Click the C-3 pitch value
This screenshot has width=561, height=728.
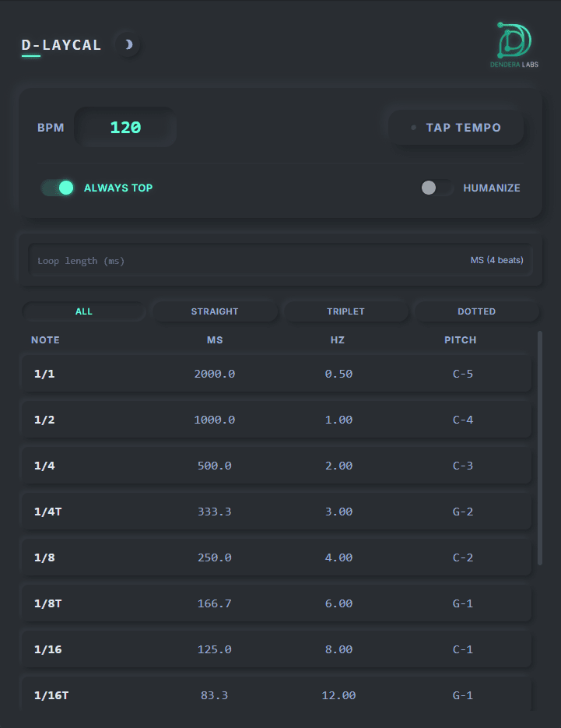(463, 466)
